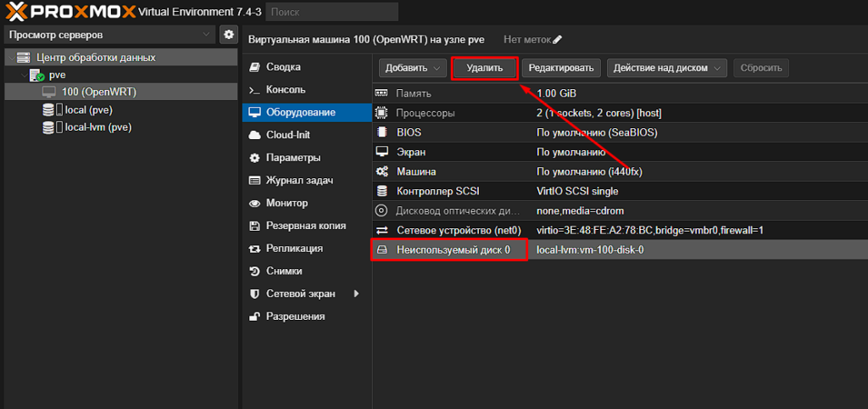Select the processors value '2 (1 sockets, 2 cores) [host]'
This screenshot has width=868, height=409.
(x=599, y=113)
